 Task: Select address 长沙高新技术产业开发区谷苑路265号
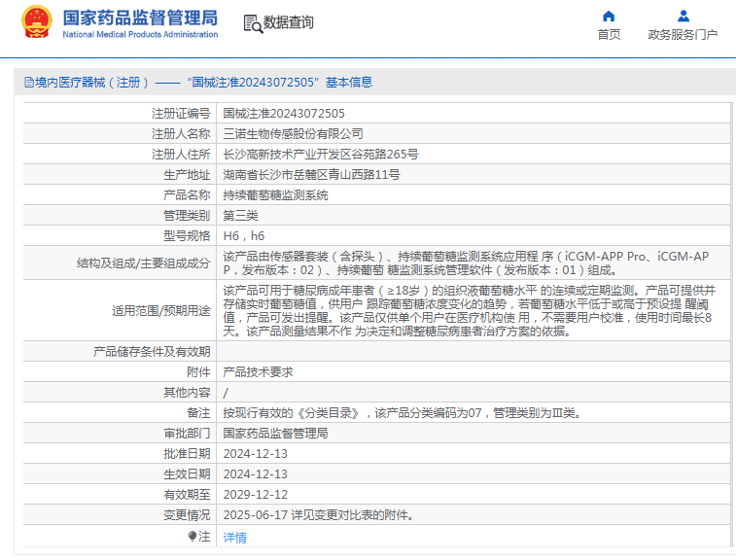(x=321, y=155)
